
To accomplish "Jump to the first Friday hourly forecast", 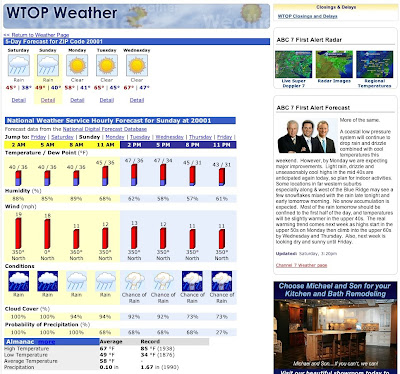I will click(x=38, y=137).
